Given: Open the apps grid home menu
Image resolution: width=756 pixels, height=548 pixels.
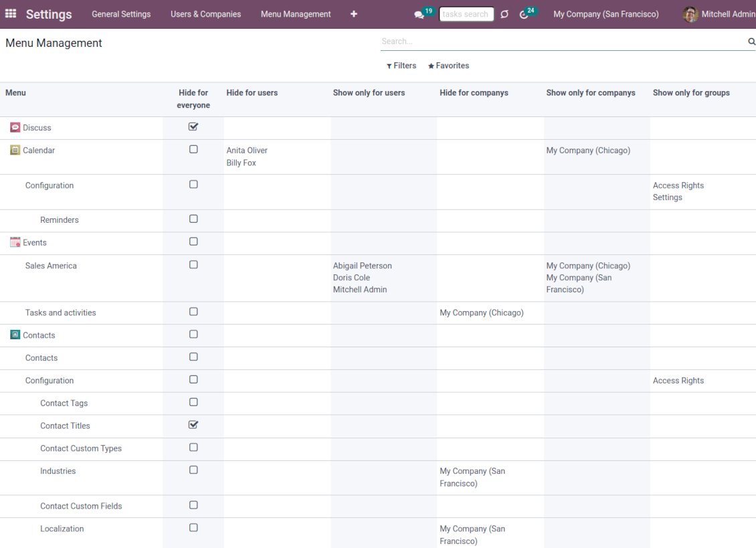Looking at the screenshot, I should pos(11,13).
